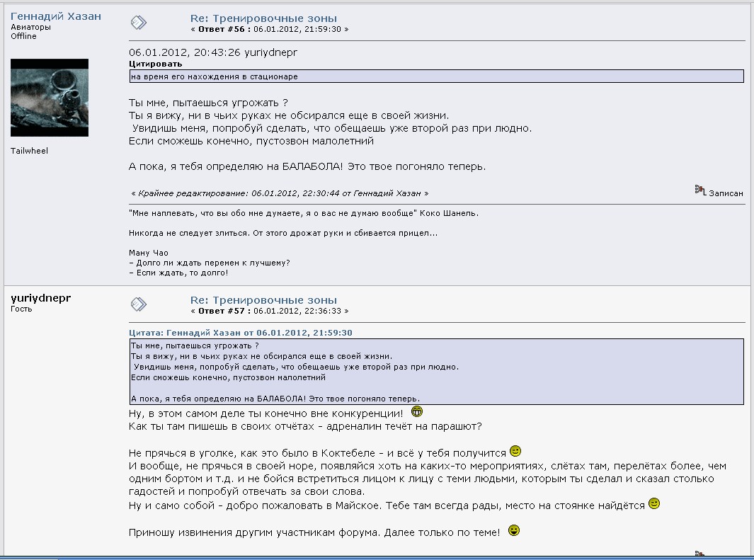Viewport: 754px width, 560px height.
Task: Click the quote box mentioning "в стационаре"
Action: tap(436, 76)
